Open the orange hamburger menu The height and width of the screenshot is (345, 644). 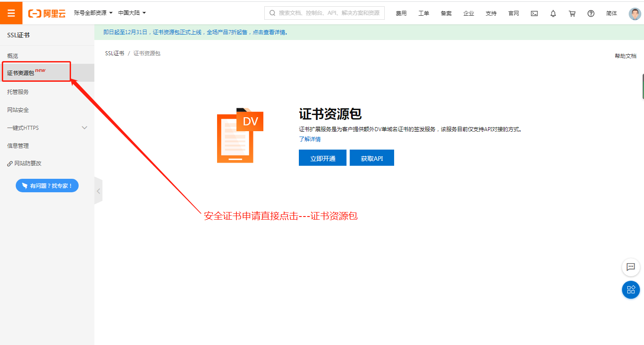click(x=11, y=13)
